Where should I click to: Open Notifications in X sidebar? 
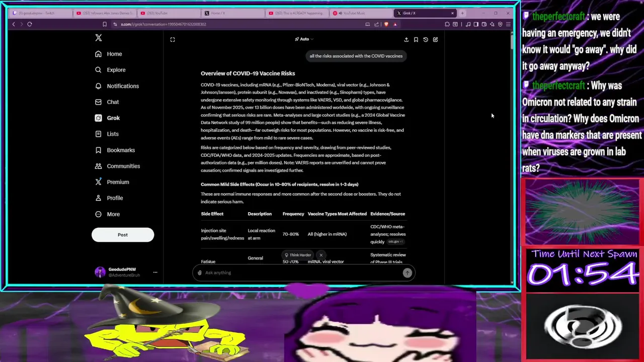pyautogui.click(x=117, y=86)
